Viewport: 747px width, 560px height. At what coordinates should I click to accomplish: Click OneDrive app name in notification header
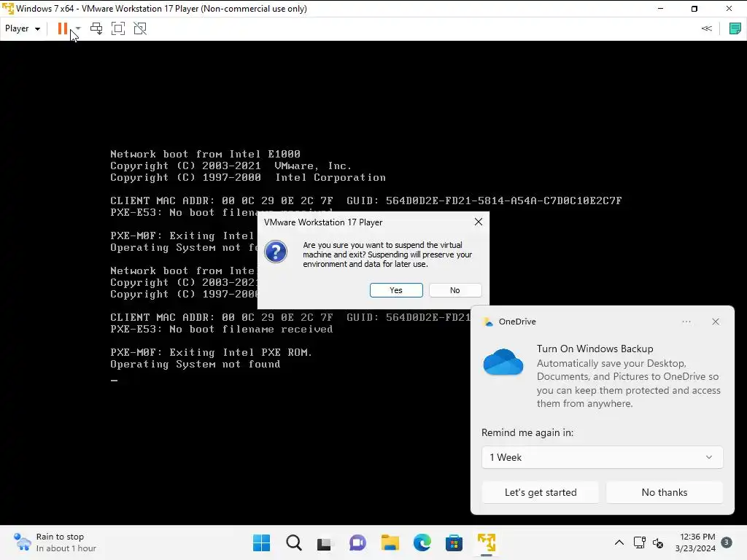(517, 322)
